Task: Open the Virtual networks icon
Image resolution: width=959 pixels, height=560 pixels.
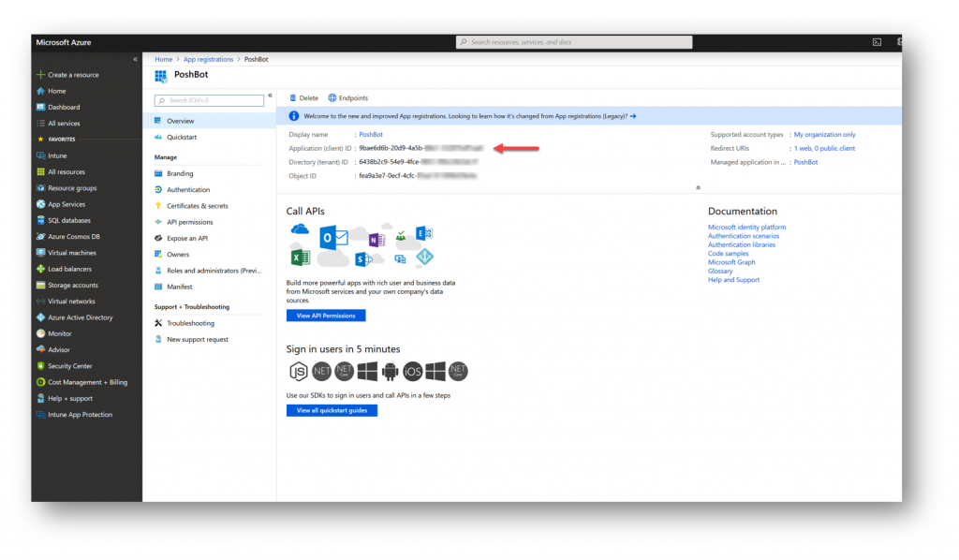Action: (40, 302)
